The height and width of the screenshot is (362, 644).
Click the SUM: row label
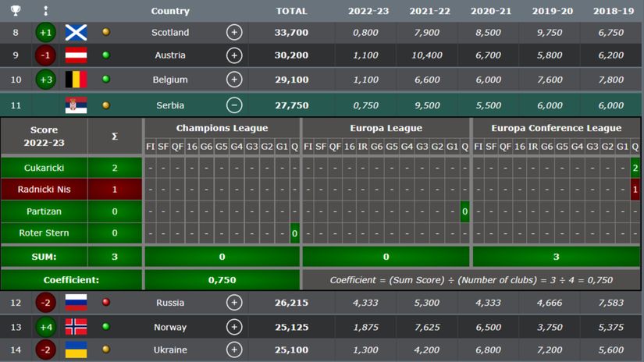pos(44,257)
